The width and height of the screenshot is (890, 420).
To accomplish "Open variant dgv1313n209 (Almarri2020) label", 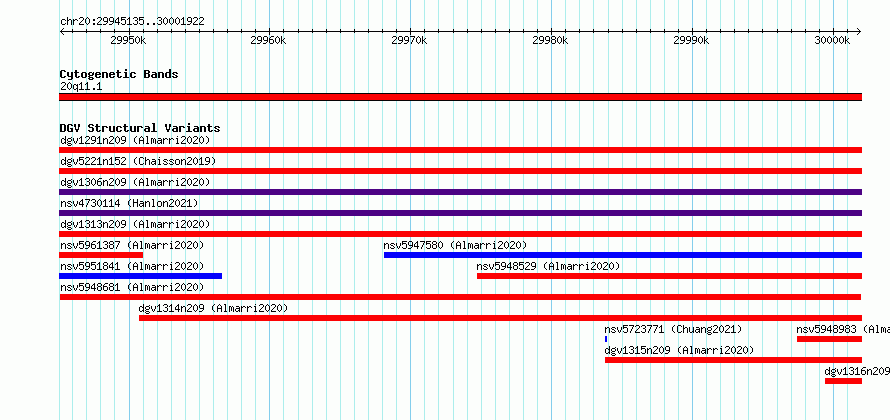I will point(135,224).
